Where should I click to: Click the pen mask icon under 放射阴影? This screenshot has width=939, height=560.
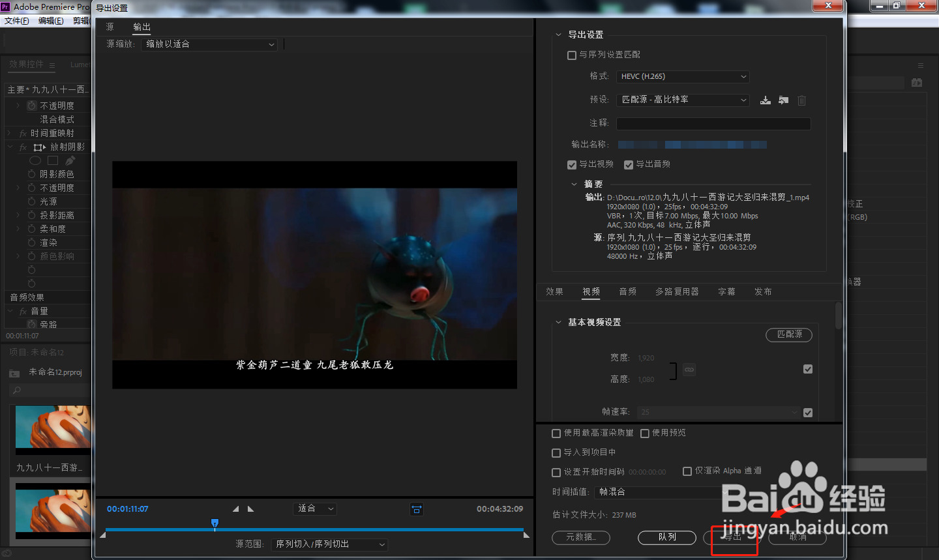(70, 160)
